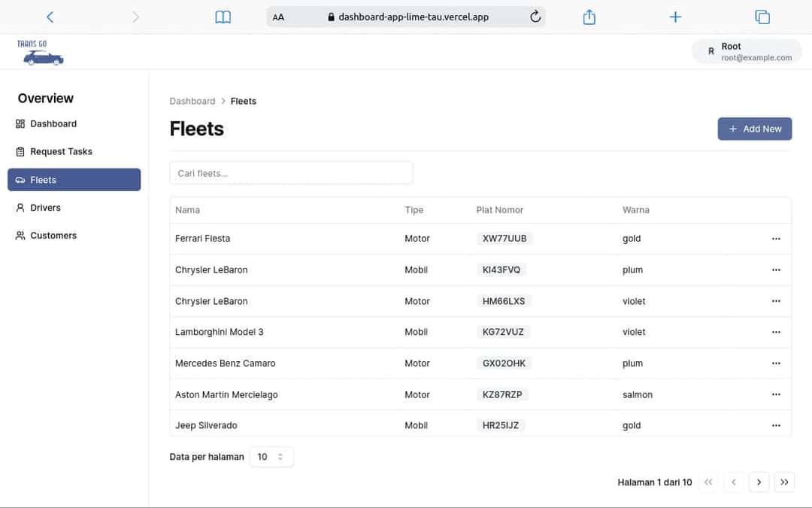The width and height of the screenshot is (812, 508).
Task: Click the Dashboard breadcrumb link
Action: [x=192, y=101]
